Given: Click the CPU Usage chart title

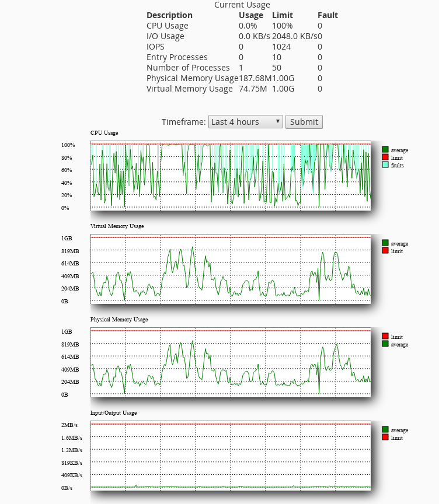Looking at the screenshot, I should 104,133.
